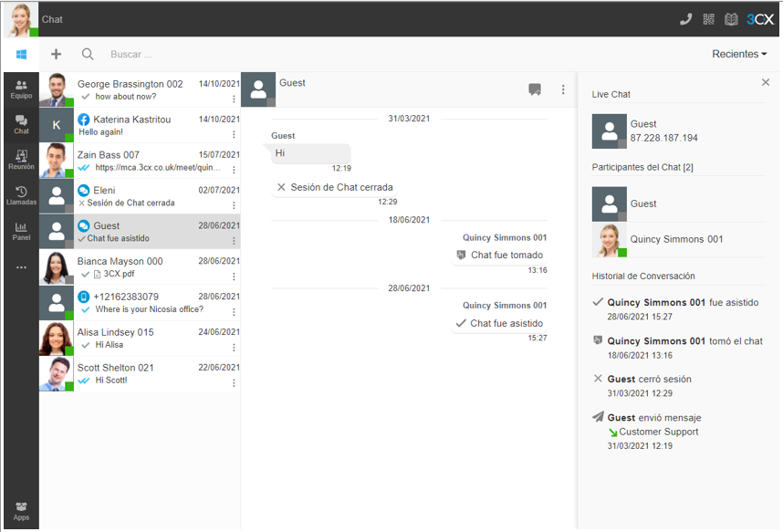Open the QR code icon

point(709,19)
